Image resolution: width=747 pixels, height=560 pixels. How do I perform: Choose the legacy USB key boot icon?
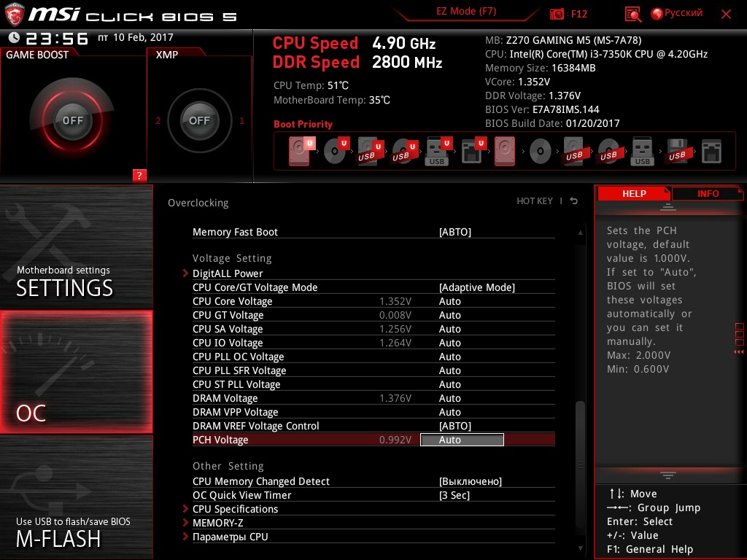coord(643,151)
